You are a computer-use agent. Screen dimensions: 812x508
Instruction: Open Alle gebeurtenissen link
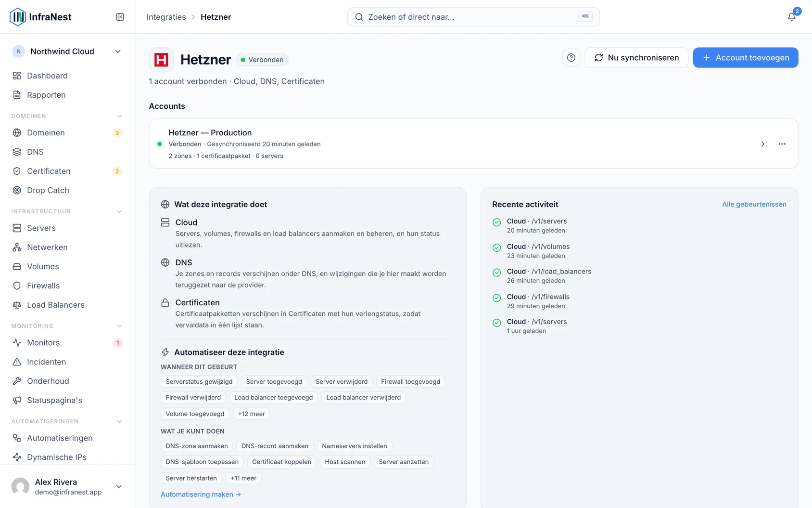click(x=754, y=204)
